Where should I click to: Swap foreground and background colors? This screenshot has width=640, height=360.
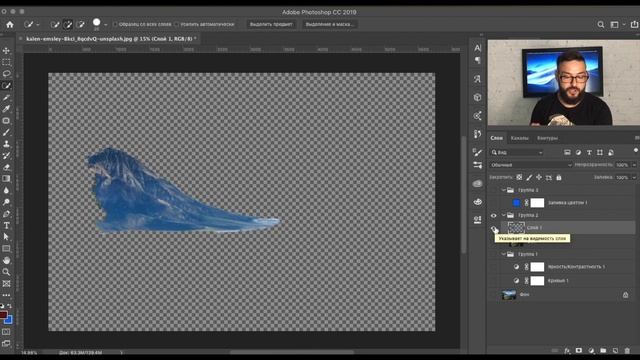9,306
